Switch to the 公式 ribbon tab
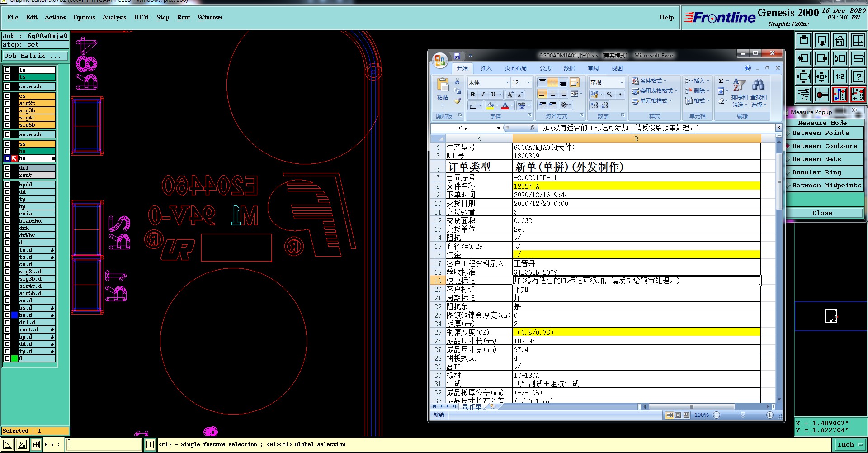 (x=545, y=68)
